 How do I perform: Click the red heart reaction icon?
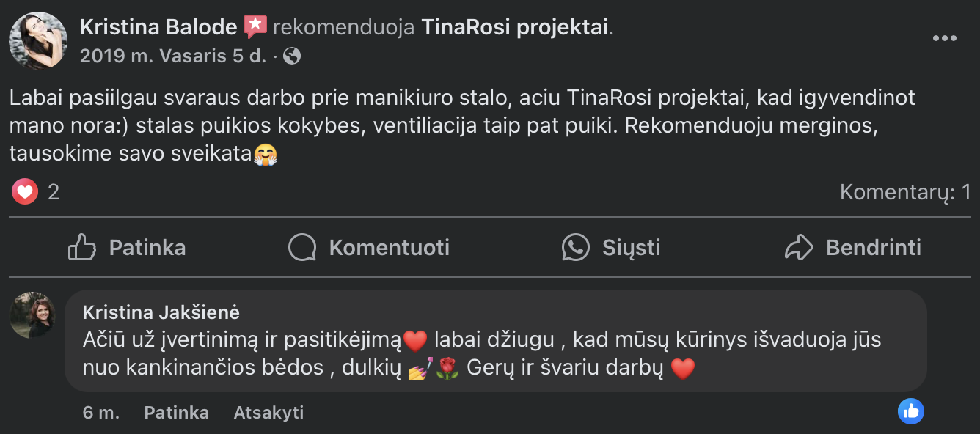pyautogui.click(x=25, y=192)
